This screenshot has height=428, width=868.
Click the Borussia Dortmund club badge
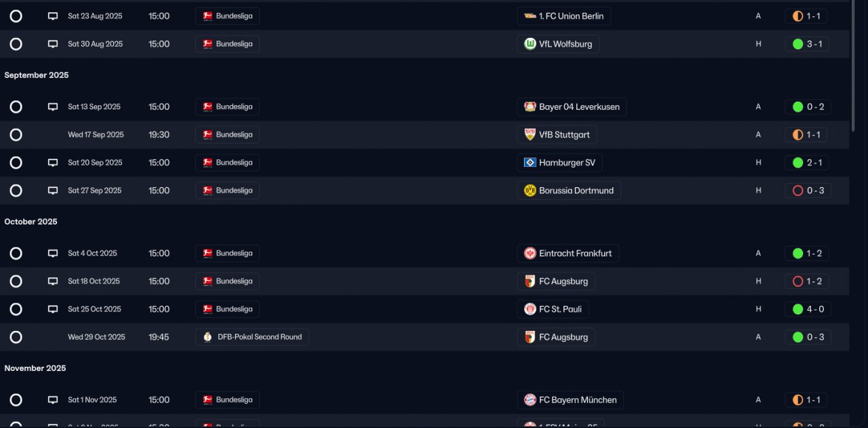point(530,191)
